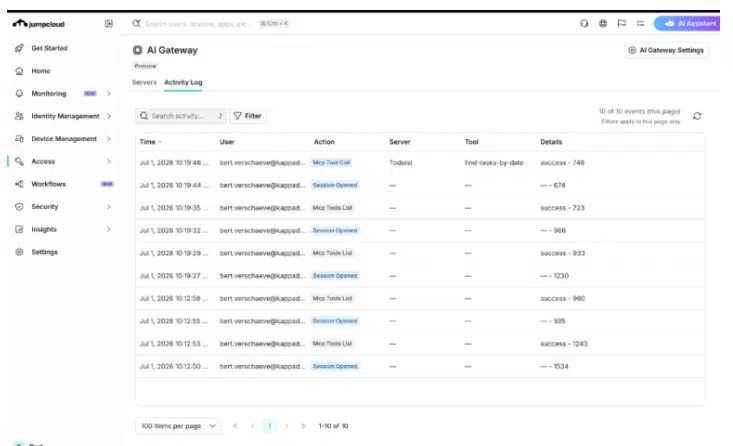Screen dimensions: 733x446
Task: Click magnifier icon in Search activity box
Action: click(x=144, y=116)
